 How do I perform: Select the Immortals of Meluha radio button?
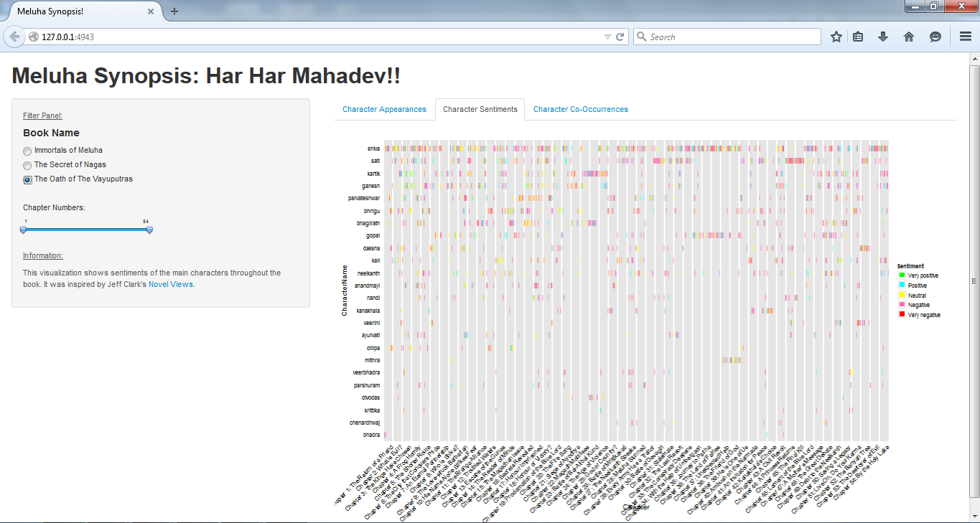pyautogui.click(x=27, y=151)
